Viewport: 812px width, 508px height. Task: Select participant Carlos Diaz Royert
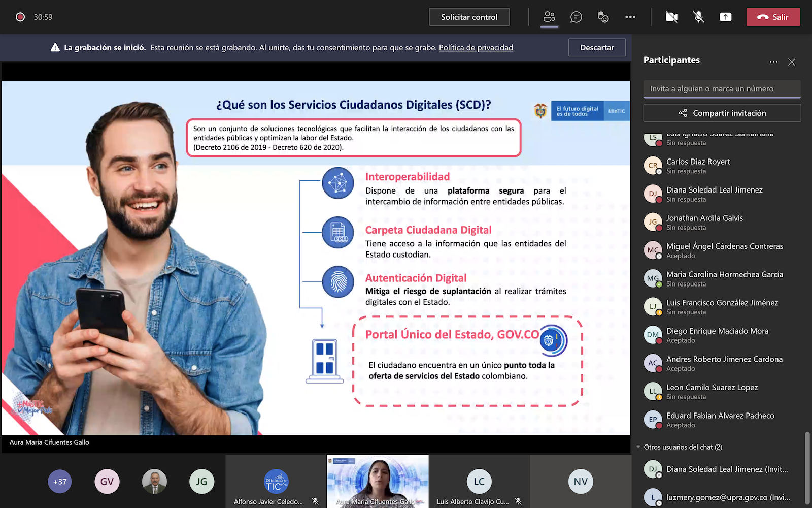[722, 166]
